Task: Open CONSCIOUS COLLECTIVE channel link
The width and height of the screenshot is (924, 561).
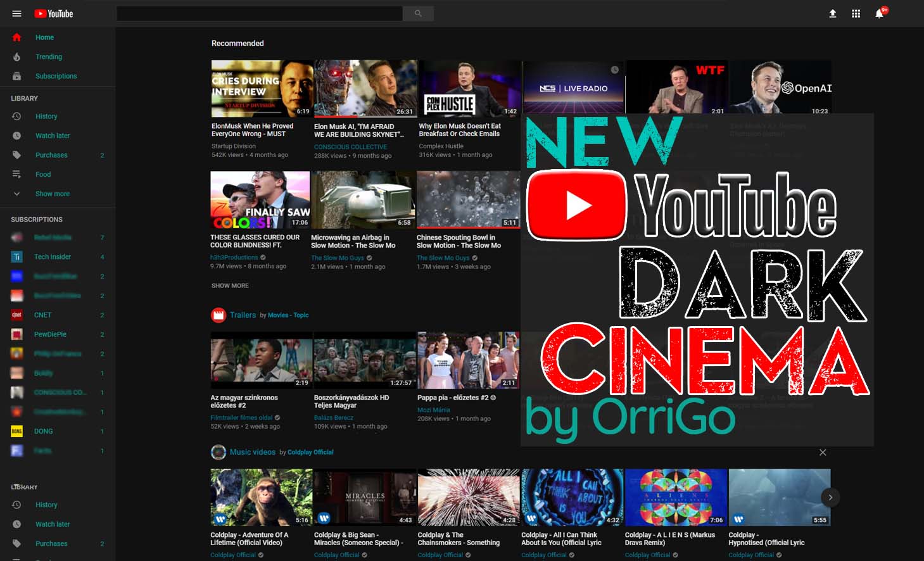Action: click(350, 147)
